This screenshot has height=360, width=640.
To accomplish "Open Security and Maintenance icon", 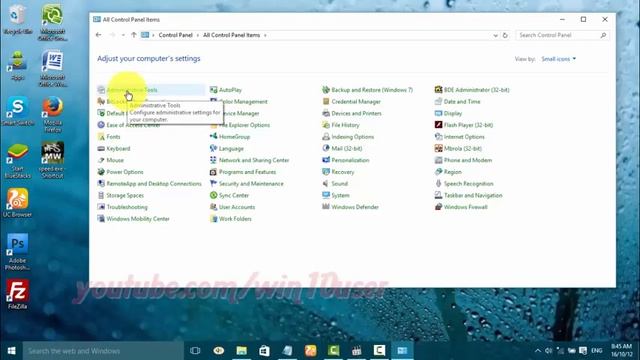I will click(213, 184).
